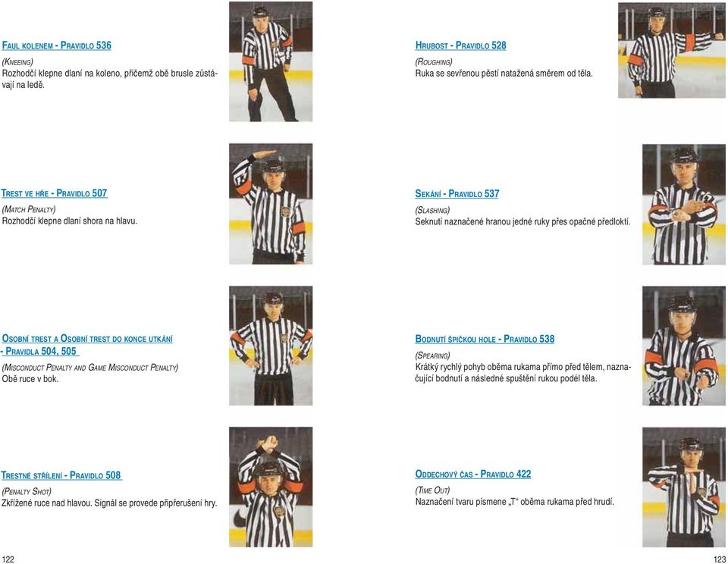Click the match penalty hand-on-head photo
The width and height of the screenshot is (728, 564).
coord(271,204)
